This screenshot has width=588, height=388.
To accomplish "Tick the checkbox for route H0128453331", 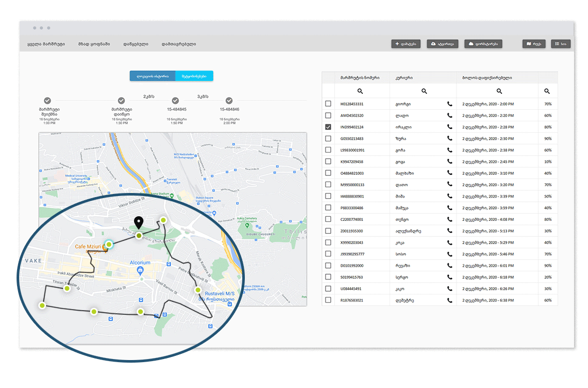I will pos(328,103).
